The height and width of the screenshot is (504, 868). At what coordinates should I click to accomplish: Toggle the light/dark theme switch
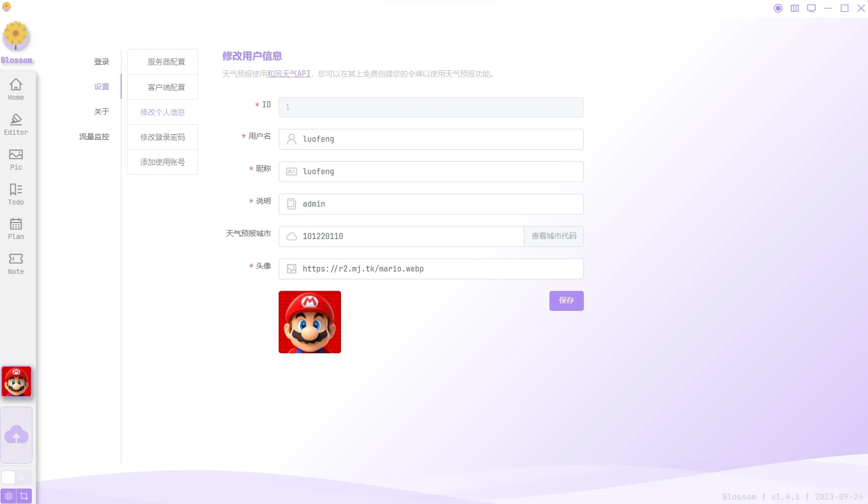[x=16, y=477]
